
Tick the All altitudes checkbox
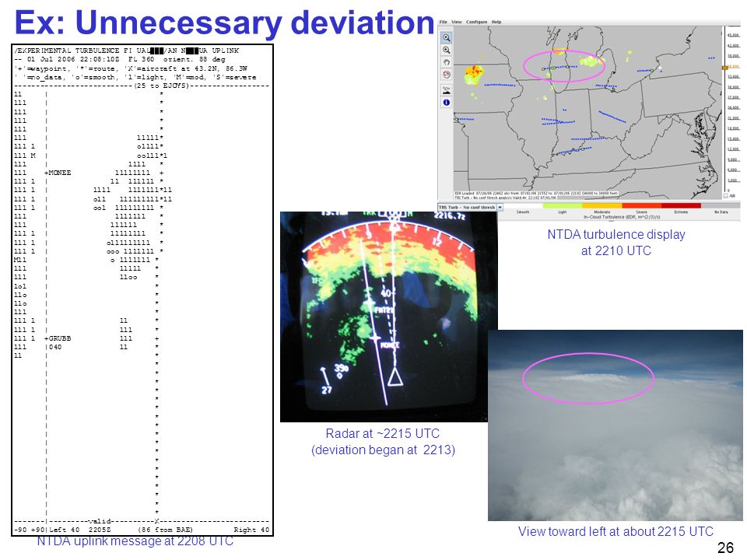click(x=726, y=196)
